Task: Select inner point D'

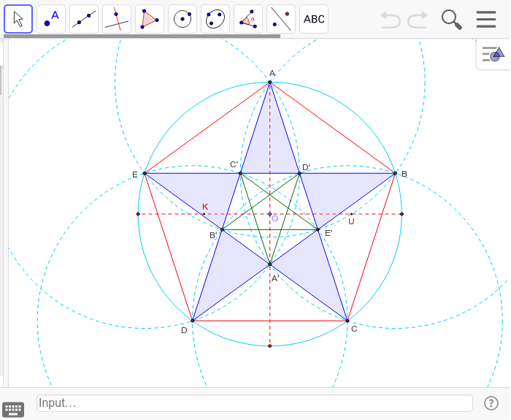Action: 299,173
